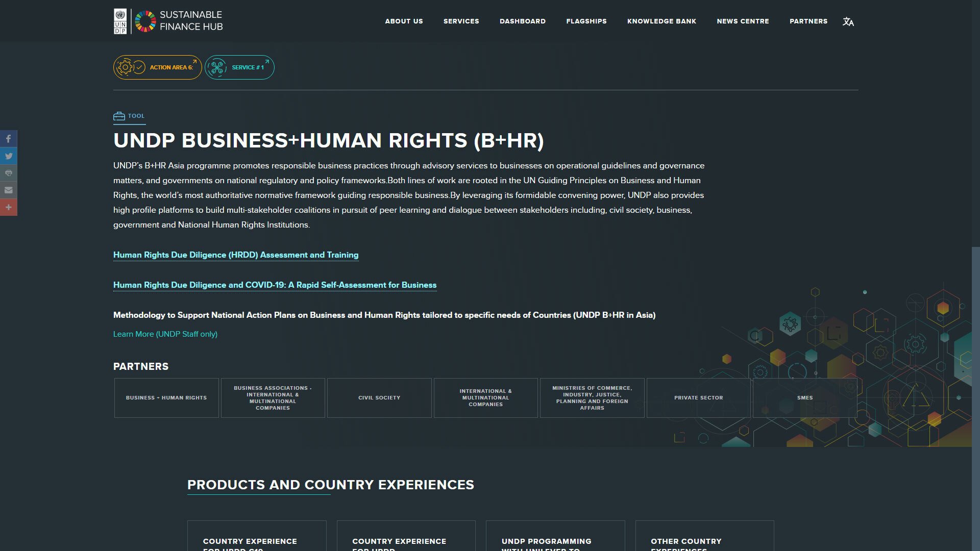The image size is (980, 551).
Task: Open COVID-19 Rapid Self-Assessment link
Action: click(x=275, y=285)
